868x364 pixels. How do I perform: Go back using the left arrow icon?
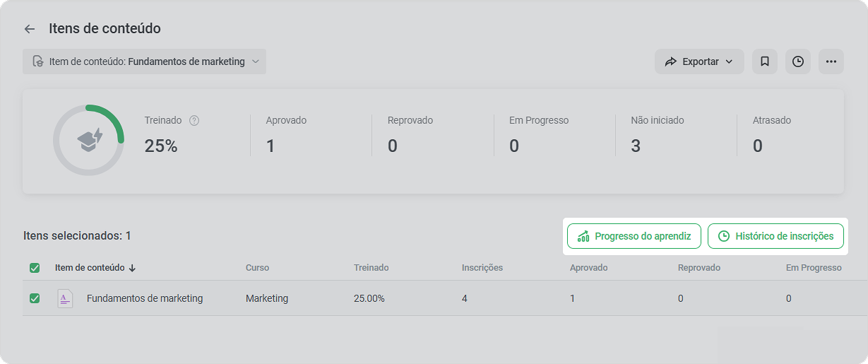(x=29, y=29)
